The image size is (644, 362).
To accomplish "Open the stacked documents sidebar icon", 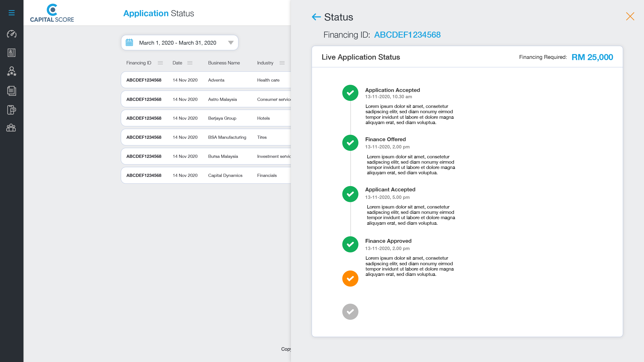I will click(12, 91).
